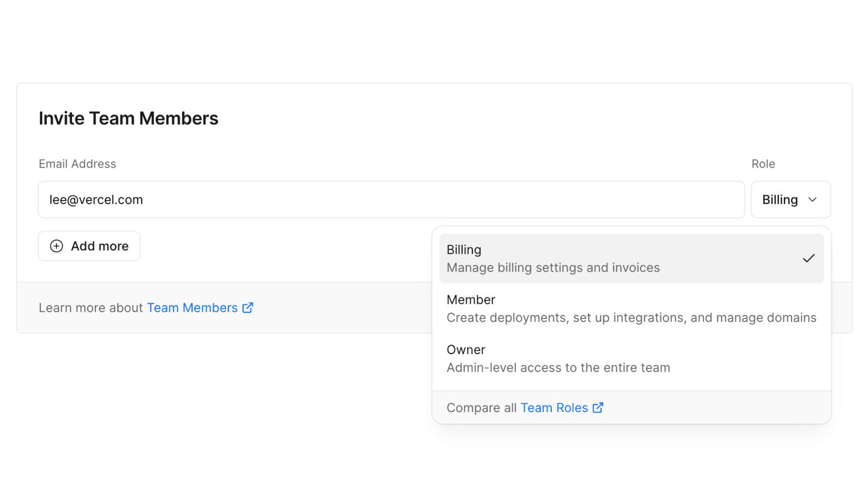The image size is (868, 488).
Task: Click the Invite Team Members heading
Action: tap(129, 118)
